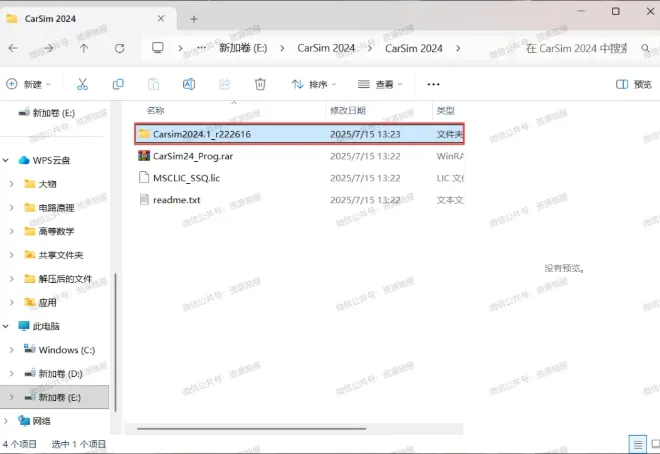Select 应用 folder in sidebar
This screenshot has width=660, height=454.
tap(47, 302)
